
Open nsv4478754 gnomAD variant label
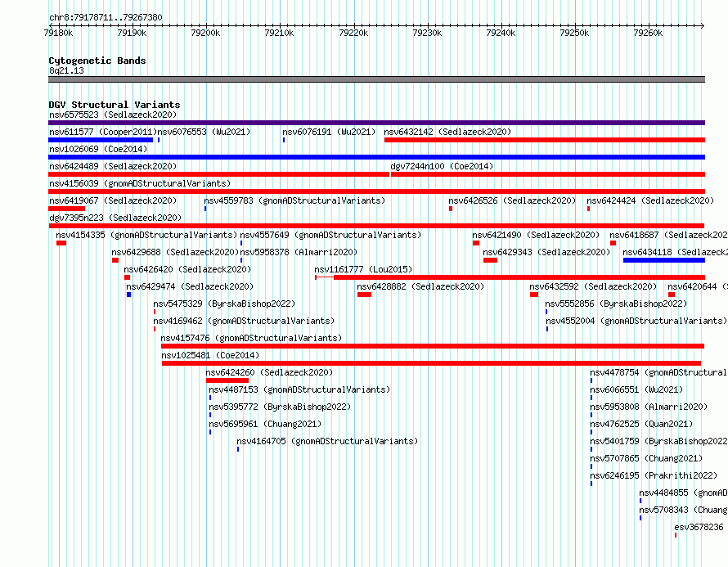coord(658,372)
